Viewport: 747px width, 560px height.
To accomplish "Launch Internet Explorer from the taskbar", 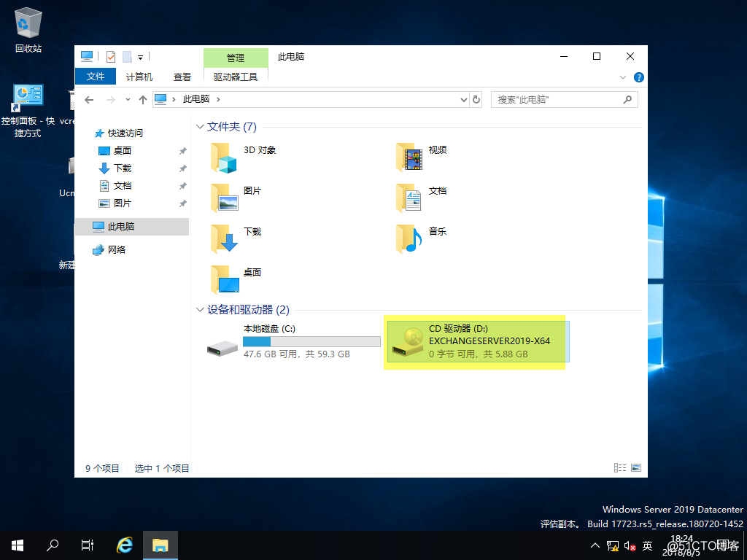I will click(x=125, y=545).
